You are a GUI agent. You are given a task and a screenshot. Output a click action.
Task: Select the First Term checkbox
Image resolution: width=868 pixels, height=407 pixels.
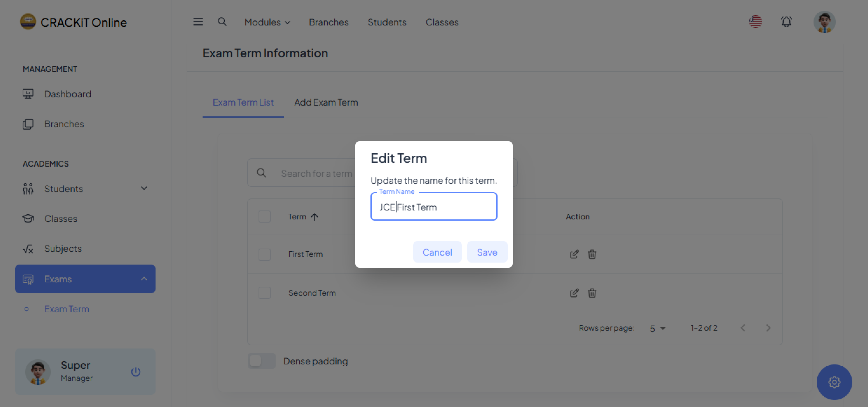264,254
